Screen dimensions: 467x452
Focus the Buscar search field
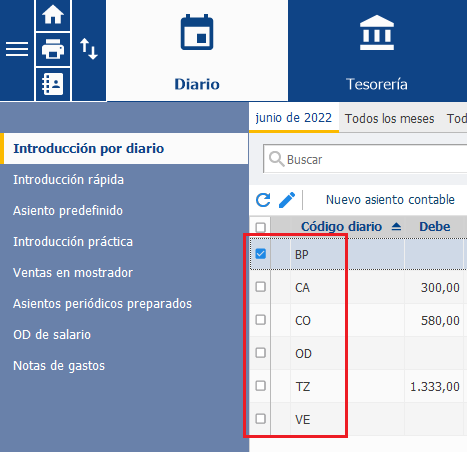(365, 159)
